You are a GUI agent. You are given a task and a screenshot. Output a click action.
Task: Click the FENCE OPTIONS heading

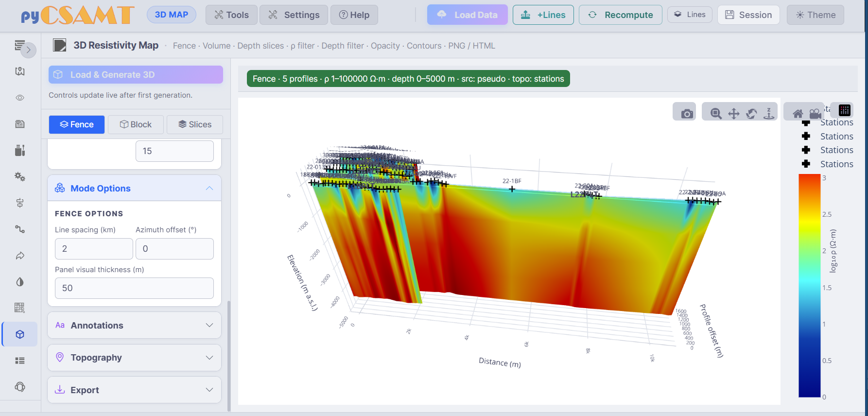point(89,214)
